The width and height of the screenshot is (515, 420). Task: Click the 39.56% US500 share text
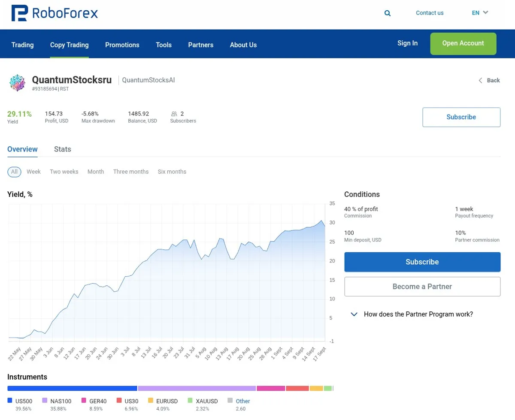(x=23, y=409)
